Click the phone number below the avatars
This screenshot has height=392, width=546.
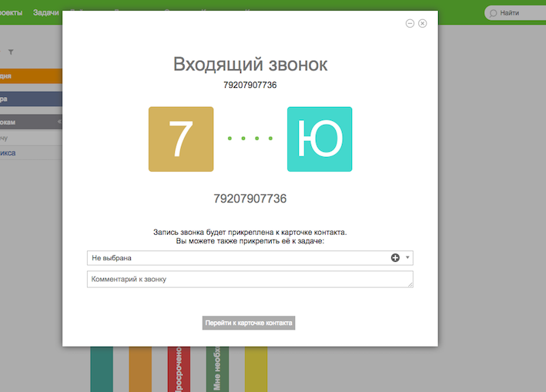(250, 199)
